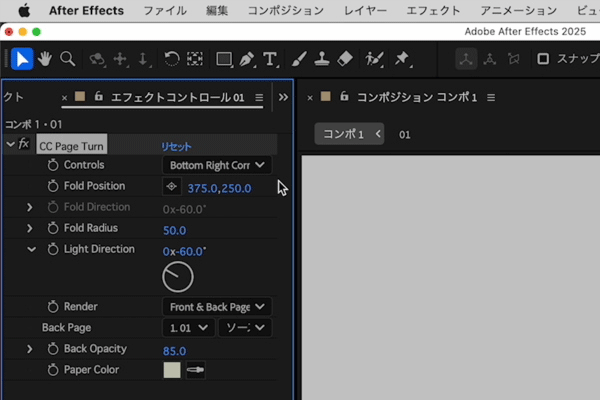Click the local axis mode icon

click(x=466, y=59)
